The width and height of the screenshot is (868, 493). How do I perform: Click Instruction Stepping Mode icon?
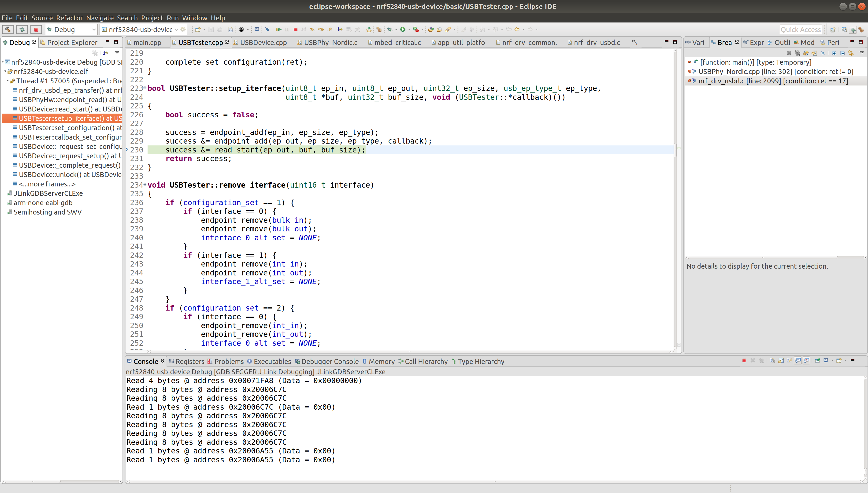[340, 30]
